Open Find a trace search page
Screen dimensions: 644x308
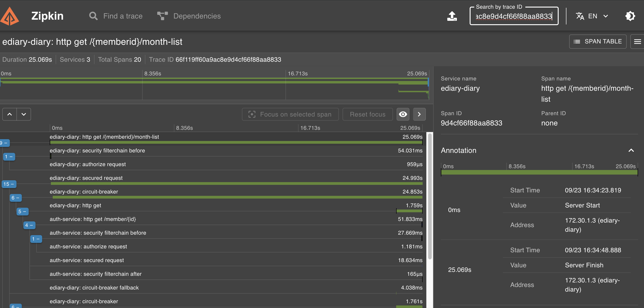pyautogui.click(x=116, y=16)
